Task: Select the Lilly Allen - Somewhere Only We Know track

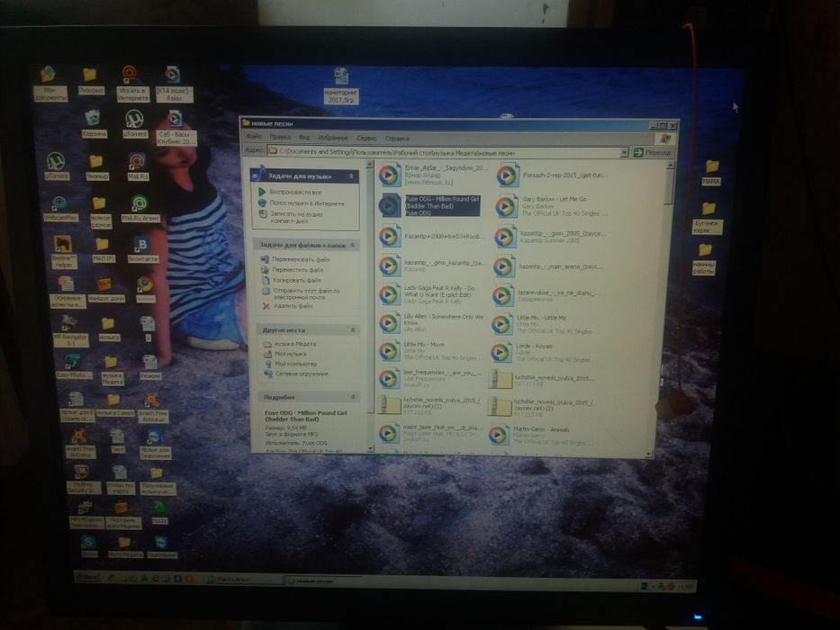Action: pyautogui.click(x=431, y=323)
